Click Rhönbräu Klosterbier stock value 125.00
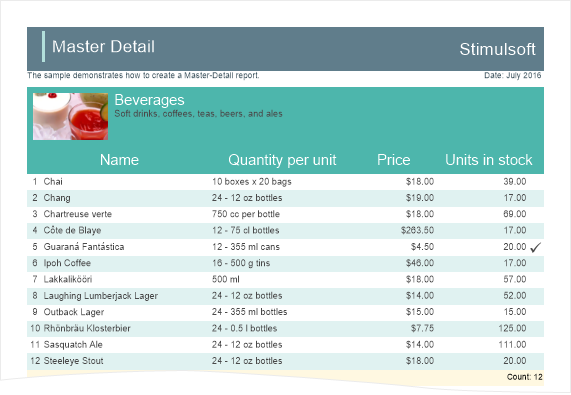Image resolution: width=571 pixels, height=395 pixels. pyautogui.click(x=512, y=328)
